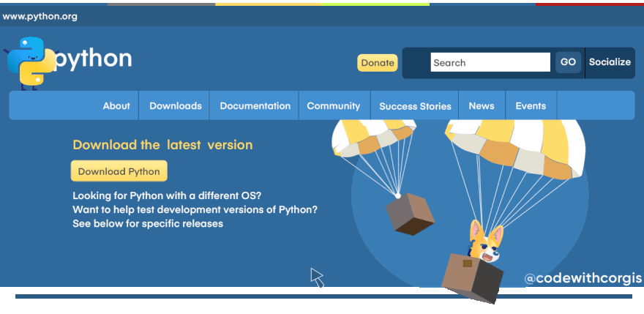644x314 pixels.
Task: Visit the Success Stories section
Action: tap(415, 106)
